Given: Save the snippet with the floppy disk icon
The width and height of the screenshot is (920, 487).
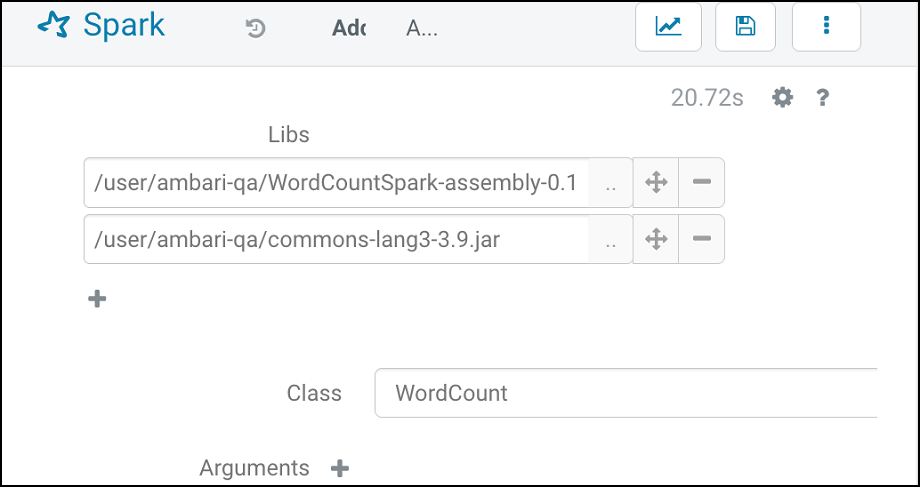Looking at the screenshot, I should coord(745,27).
